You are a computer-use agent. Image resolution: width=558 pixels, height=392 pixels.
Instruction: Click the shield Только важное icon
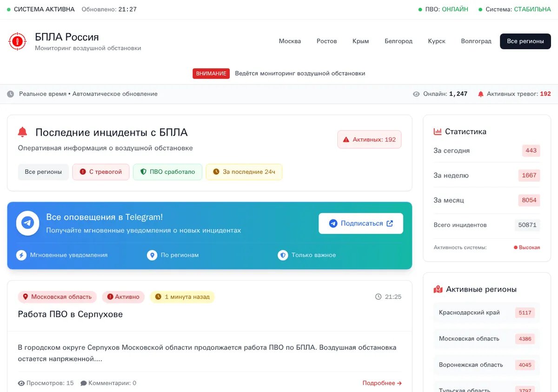tap(283, 255)
